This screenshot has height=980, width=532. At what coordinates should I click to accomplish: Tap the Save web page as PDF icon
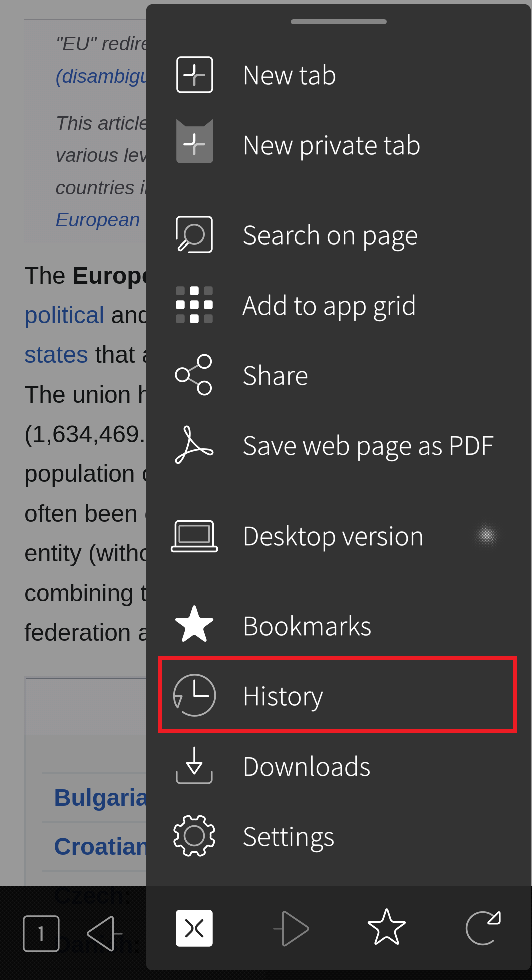tap(194, 445)
